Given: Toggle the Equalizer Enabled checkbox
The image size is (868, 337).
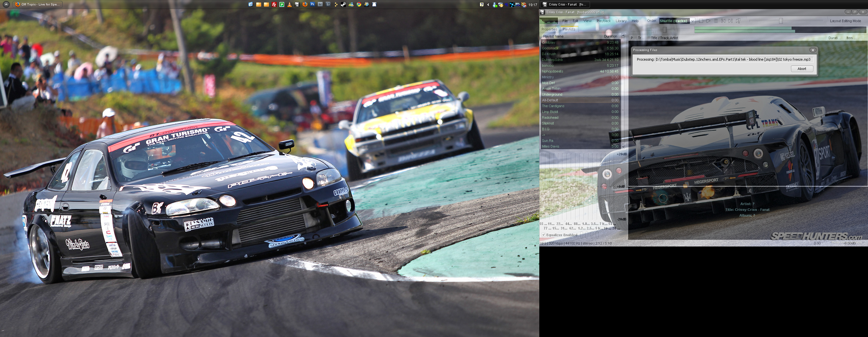Looking at the screenshot, I should pyautogui.click(x=543, y=235).
